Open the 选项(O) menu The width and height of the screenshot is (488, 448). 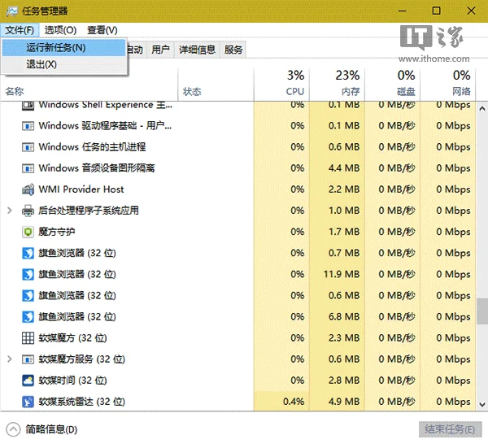tap(60, 30)
